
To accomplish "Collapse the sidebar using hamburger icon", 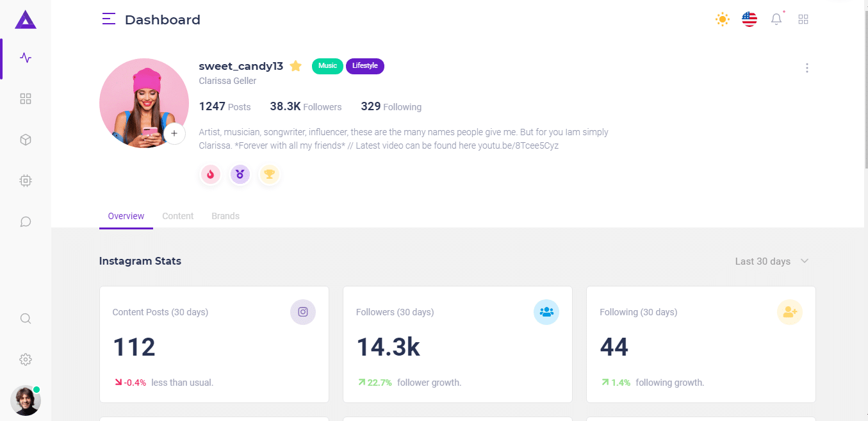I will [x=109, y=19].
